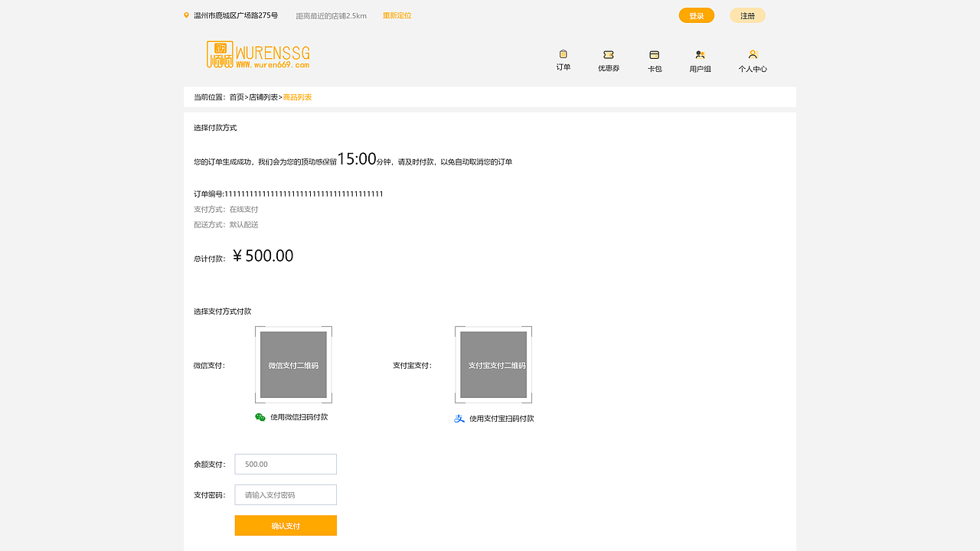
Task: Go to 首页 in the breadcrumb
Action: [x=237, y=97]
